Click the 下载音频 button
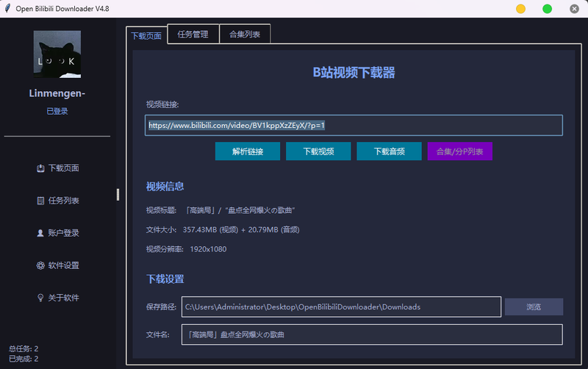The width and height of the screenshot is (588, 369). click(389, 151)
